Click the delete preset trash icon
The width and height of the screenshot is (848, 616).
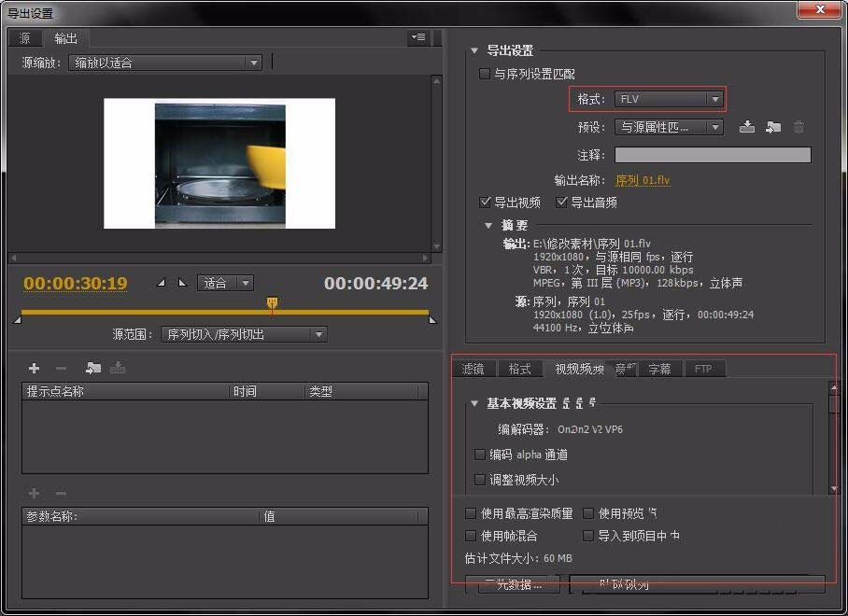(x=799, y=127)
